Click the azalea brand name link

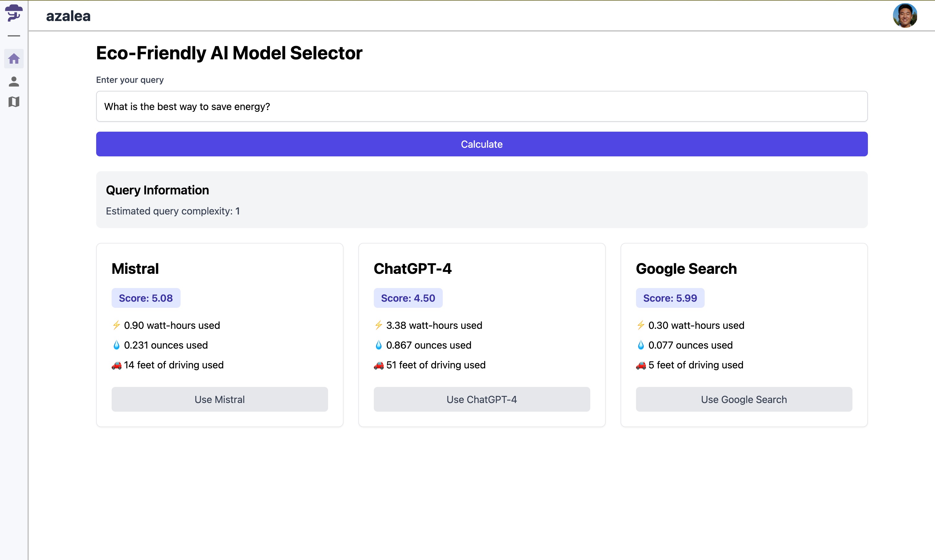pos(68,16)
